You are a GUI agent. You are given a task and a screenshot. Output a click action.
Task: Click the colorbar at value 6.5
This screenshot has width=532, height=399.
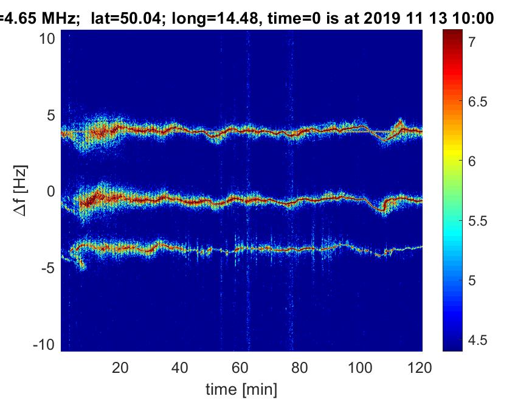tap(452, 101)
